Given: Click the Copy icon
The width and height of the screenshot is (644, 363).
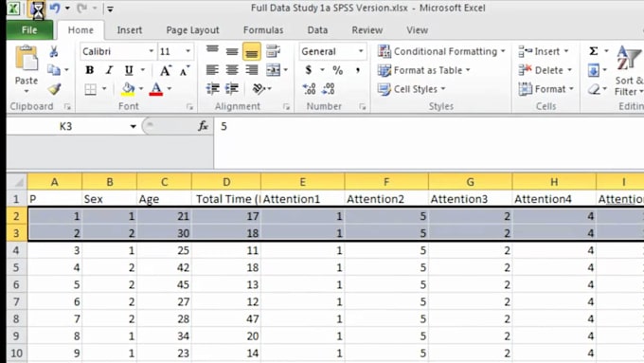Looking at the screenshot, I should [54, 70].
